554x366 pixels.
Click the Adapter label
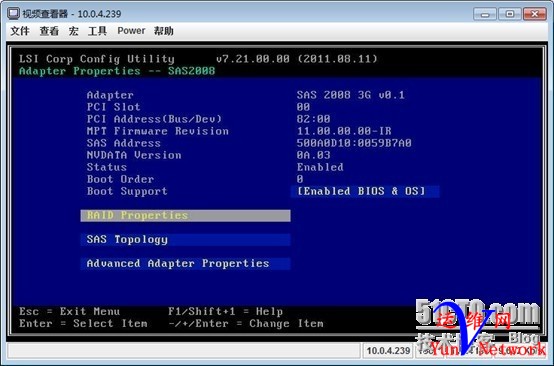pos(110,95)
